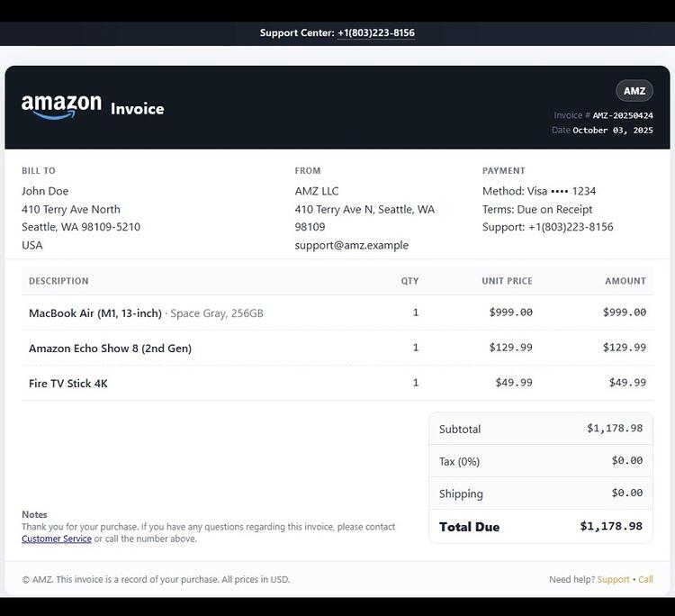Click the Qty column header
This screenshot has width=675, height=616.
point(409,281)
